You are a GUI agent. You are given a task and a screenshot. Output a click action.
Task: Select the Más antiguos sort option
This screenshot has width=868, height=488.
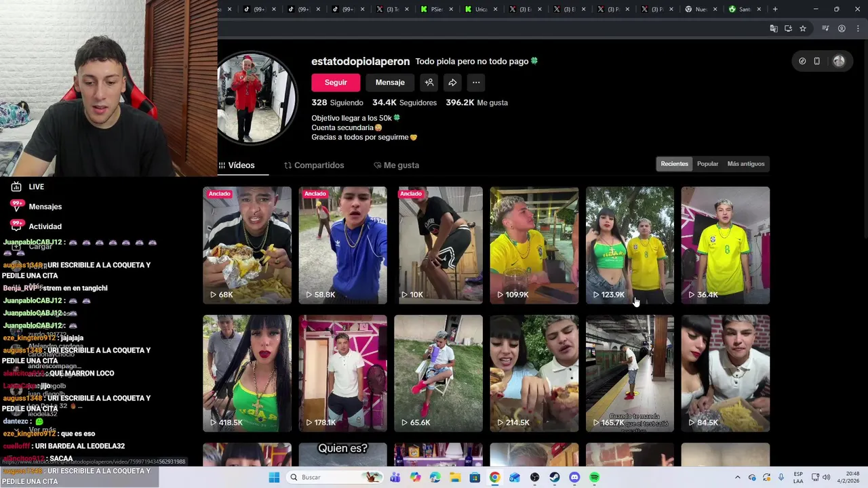tap(746, 164)
